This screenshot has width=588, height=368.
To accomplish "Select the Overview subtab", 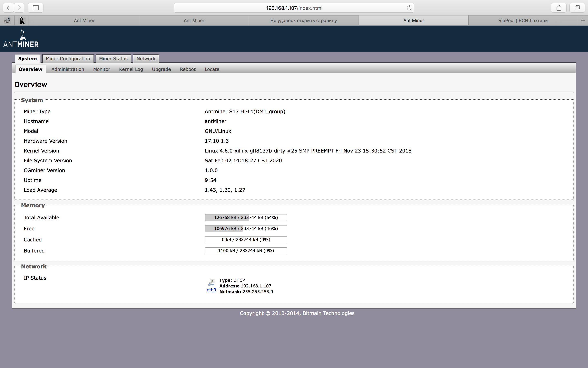I will pyautogui.click(x=30, y=69).
